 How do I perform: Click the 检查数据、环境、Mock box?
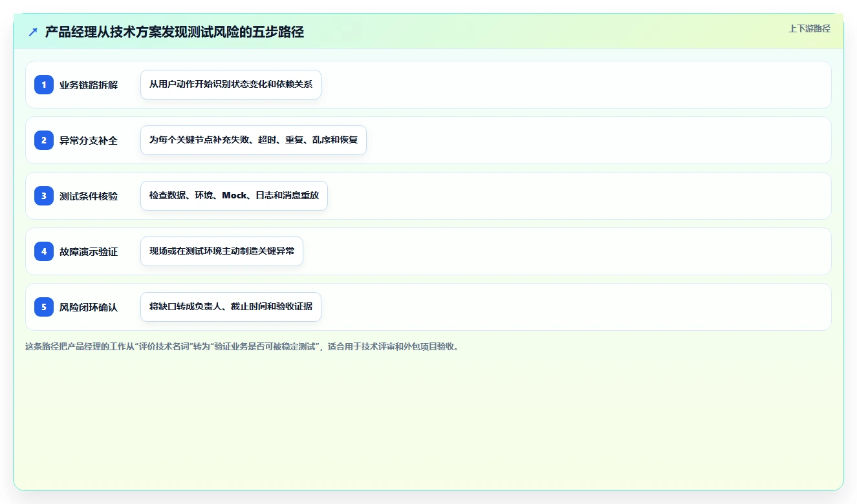click(234, 196)
